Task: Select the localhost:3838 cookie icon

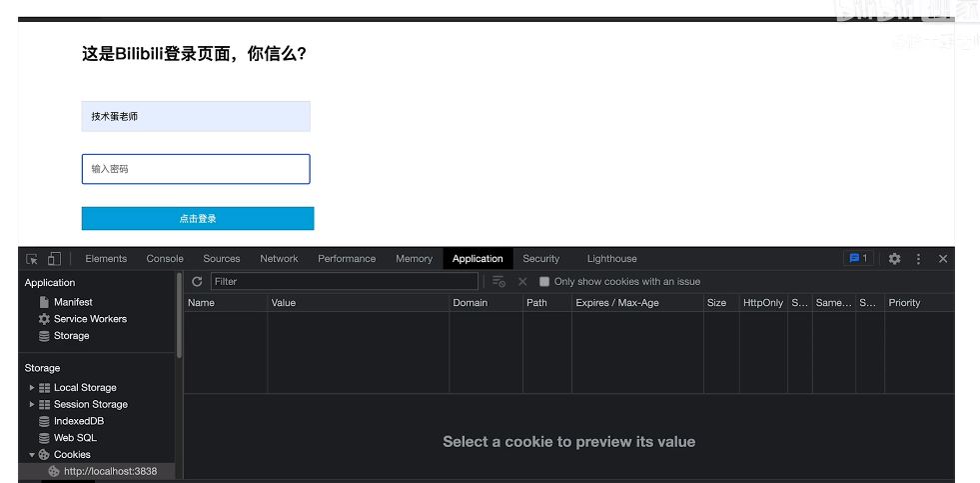Action: [54, 471]
